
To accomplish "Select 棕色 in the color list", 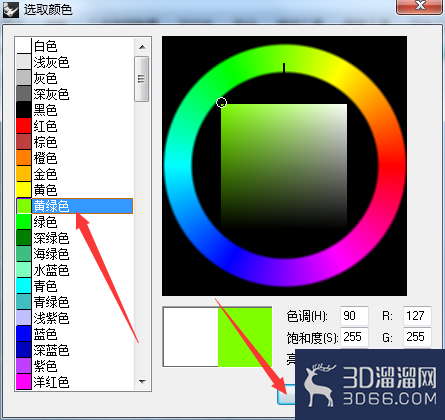I will (x=75, y=142).
